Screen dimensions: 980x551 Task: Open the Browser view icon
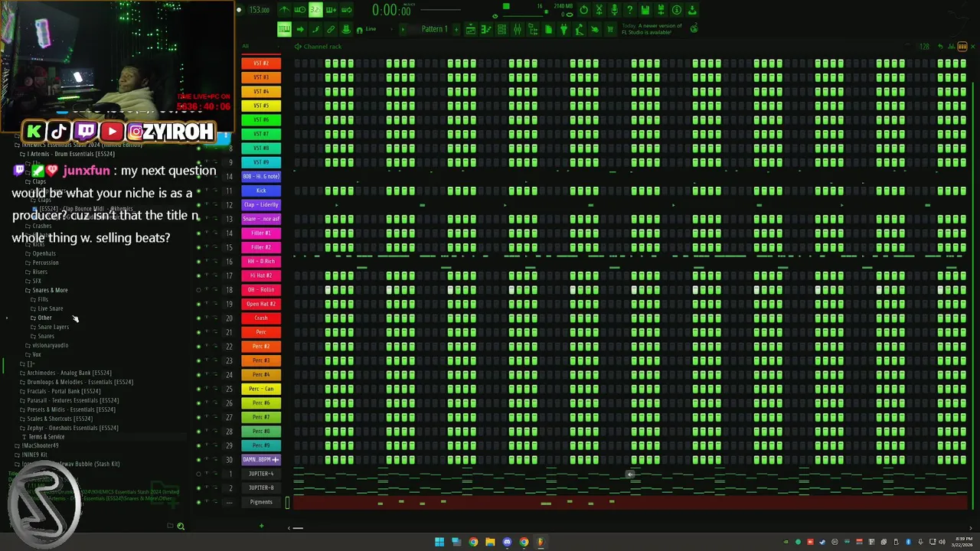(533, 29)
